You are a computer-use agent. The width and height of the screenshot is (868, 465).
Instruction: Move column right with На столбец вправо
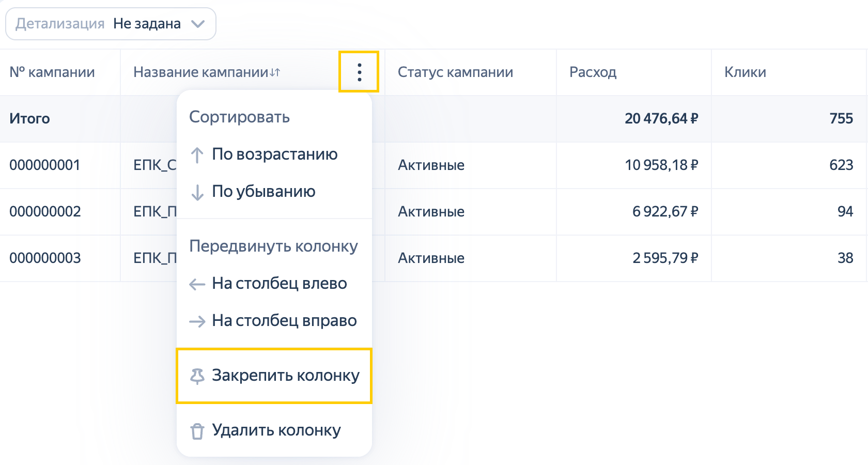coord(274,321)
